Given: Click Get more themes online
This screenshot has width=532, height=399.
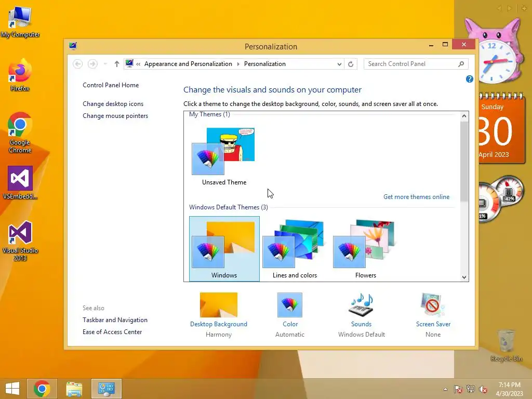Looking at the screenshot, I should [416, 197].
